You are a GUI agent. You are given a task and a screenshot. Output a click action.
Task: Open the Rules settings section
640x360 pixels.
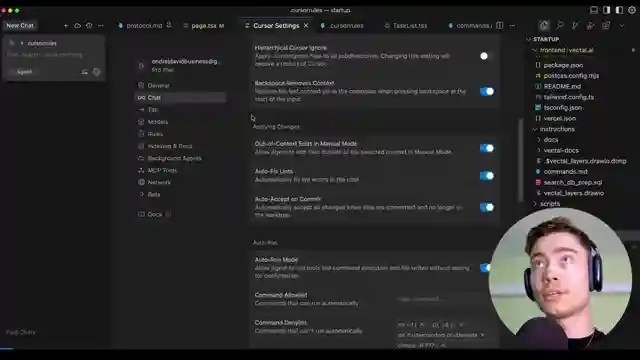[x=180, y=134]
